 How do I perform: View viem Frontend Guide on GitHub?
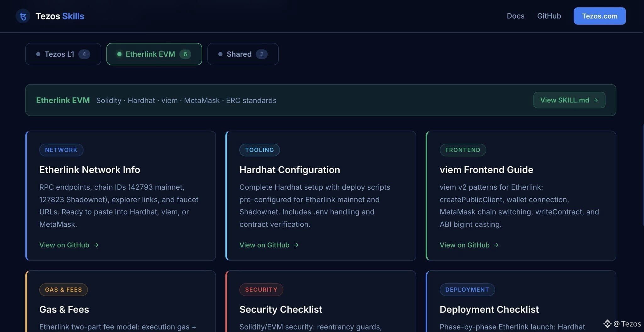point(469,245)
